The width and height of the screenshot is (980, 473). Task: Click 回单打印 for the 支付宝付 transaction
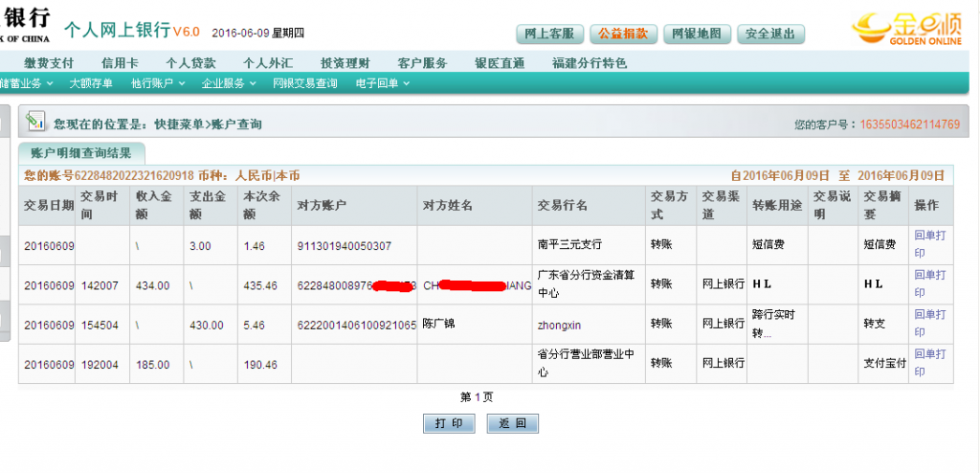(x=931, y=364)
